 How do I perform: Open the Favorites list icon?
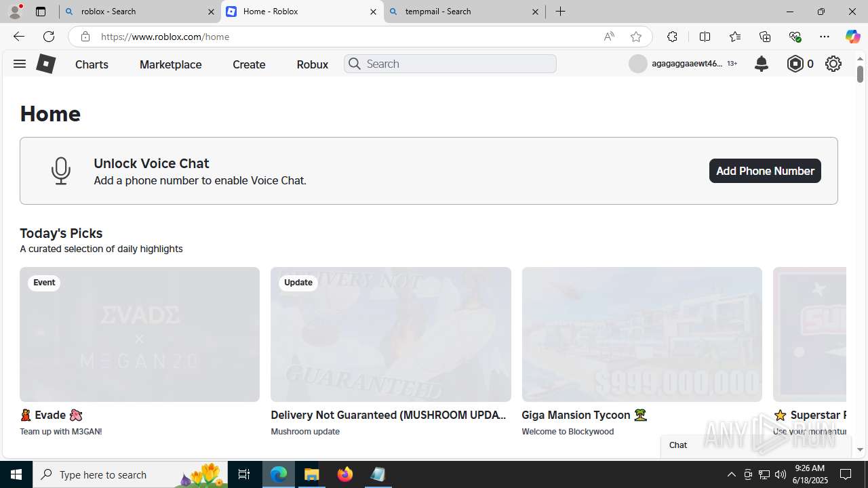tap(734, 37)
